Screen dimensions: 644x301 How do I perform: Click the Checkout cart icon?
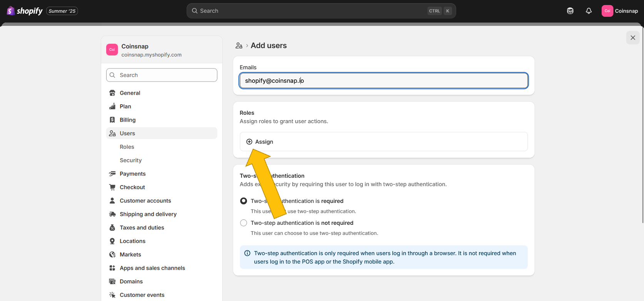[112, 187]
